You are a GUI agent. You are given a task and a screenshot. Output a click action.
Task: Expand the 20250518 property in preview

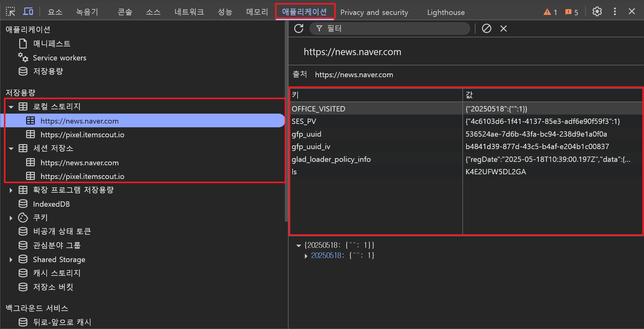click(x=306, y=256)
